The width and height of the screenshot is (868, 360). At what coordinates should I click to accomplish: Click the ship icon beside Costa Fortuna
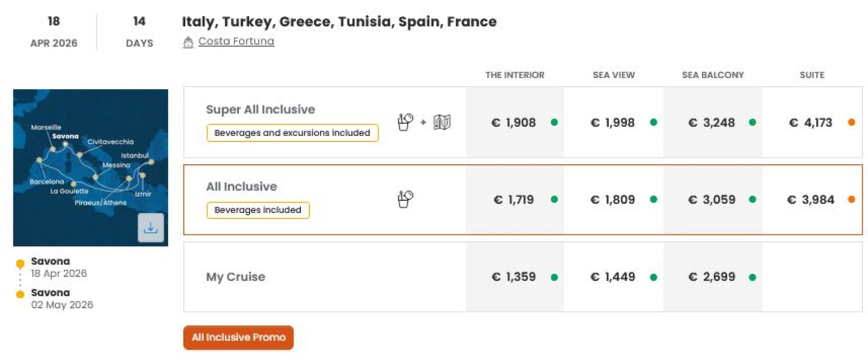[188, 42]
